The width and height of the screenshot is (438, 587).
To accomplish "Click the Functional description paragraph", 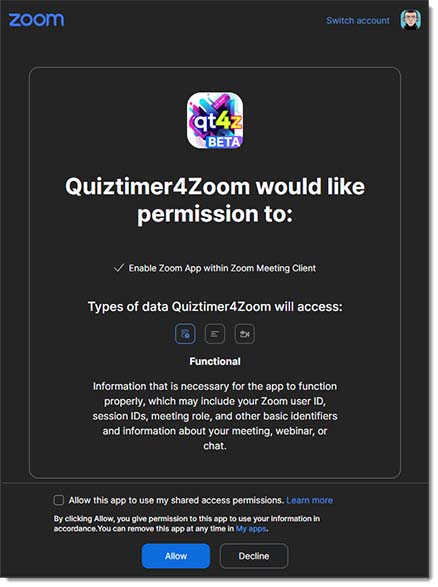I will pos(215,416).
